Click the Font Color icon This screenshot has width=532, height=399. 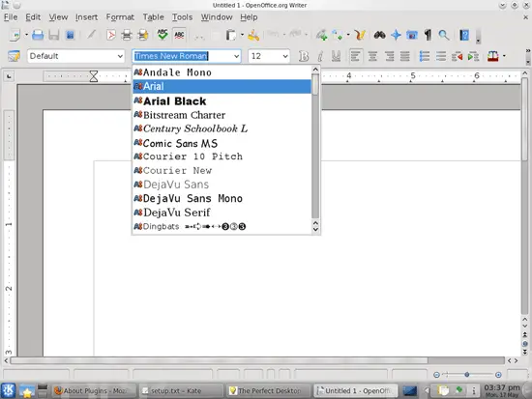tap(492, 56)
